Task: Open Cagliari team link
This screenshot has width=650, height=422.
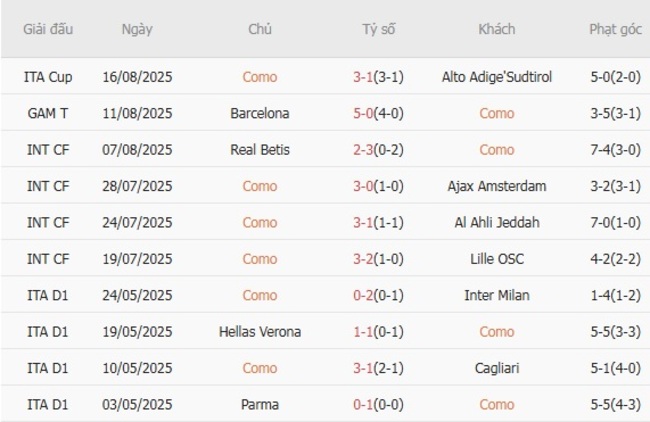Action: tap(496, 368)
